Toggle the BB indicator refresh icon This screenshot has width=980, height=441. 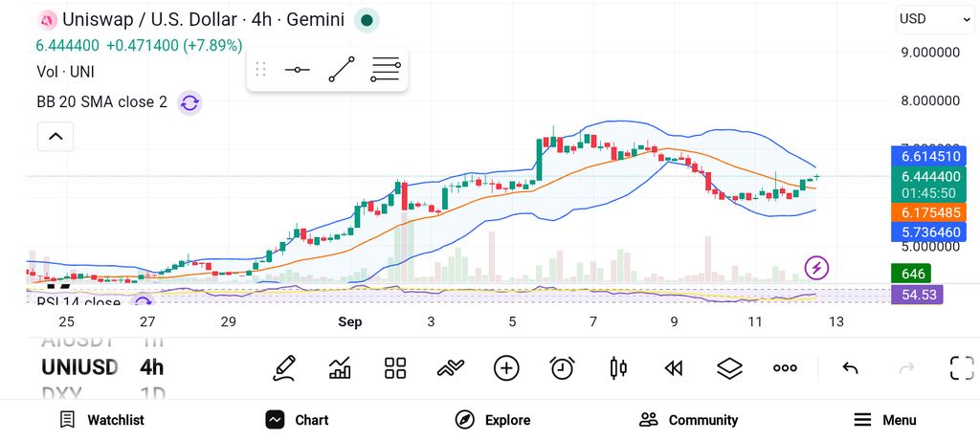tap(189, 103)
